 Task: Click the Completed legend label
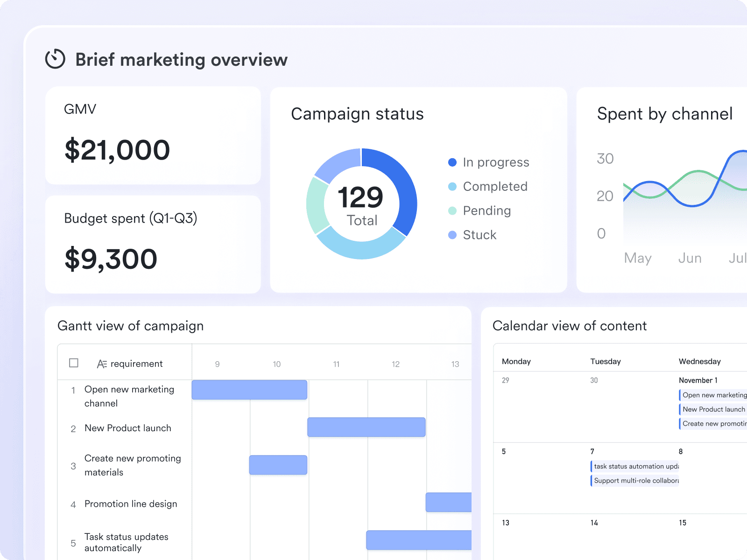pos(495,187)
